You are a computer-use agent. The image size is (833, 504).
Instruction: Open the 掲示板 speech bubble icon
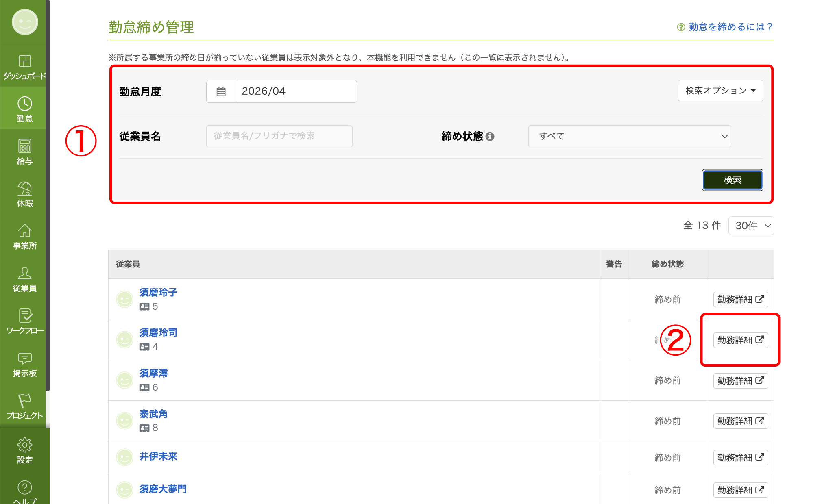point(24,358)
